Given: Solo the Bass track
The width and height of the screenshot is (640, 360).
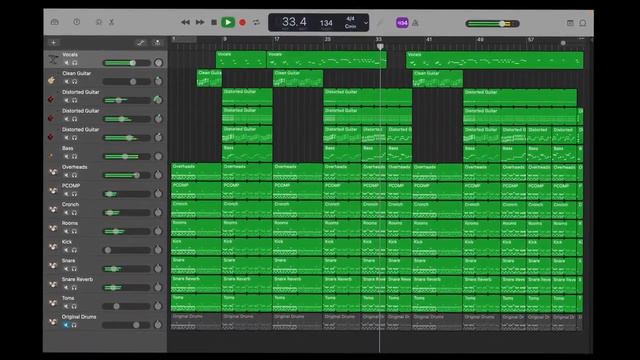Looking at the screenshot, I should 75,156.
